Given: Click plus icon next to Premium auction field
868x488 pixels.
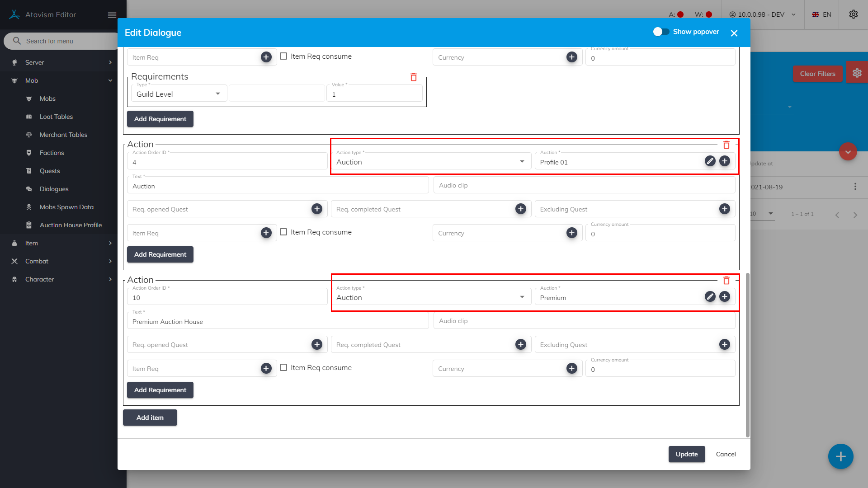Looking at the screenshot, I should (724, 297).
